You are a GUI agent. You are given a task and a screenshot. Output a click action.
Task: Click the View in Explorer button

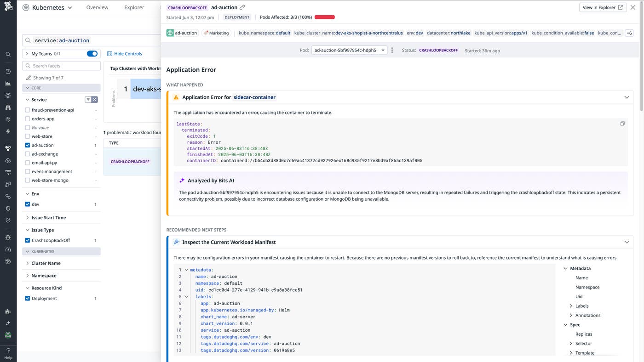pyautogui.click(x=602, y=7)
